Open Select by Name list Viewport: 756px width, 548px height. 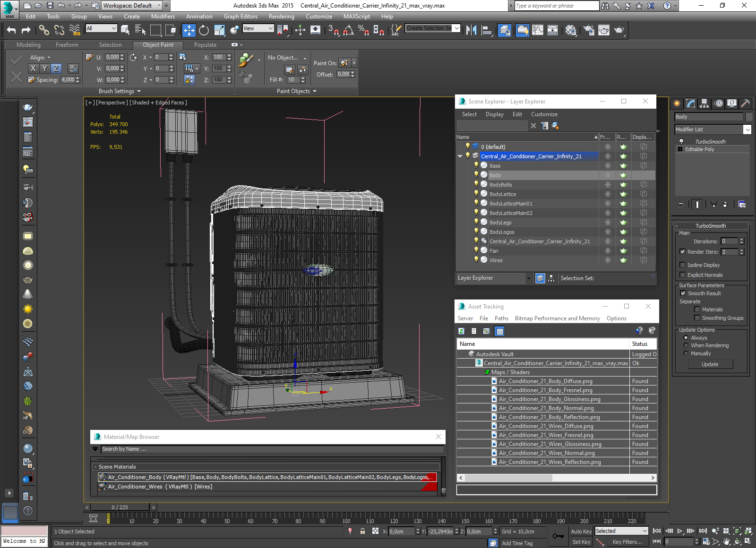tap(140, 30)
